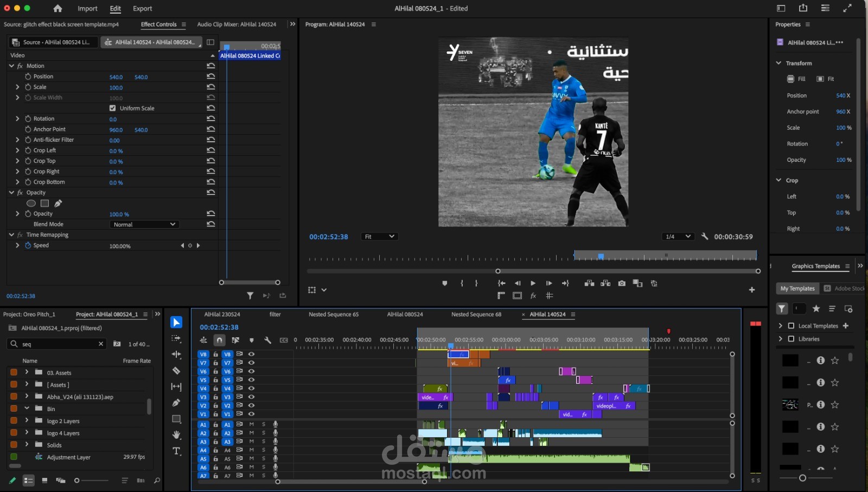868x492 pixels.
Task: Select the Razor tool
Action: [x=176, y=371]
